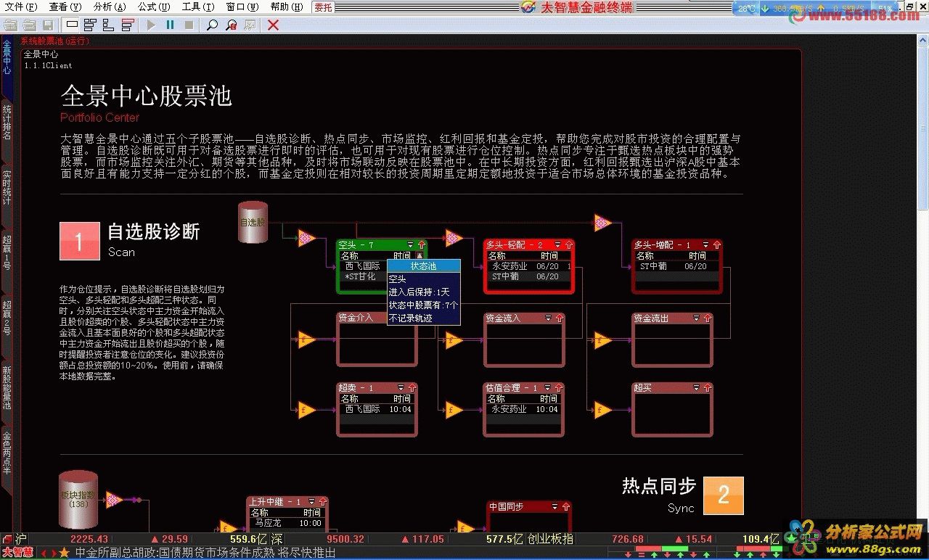Open the dropdown arrow on 多头-增配 pool header
Screen dimensions: 929x560
[706, 245]
